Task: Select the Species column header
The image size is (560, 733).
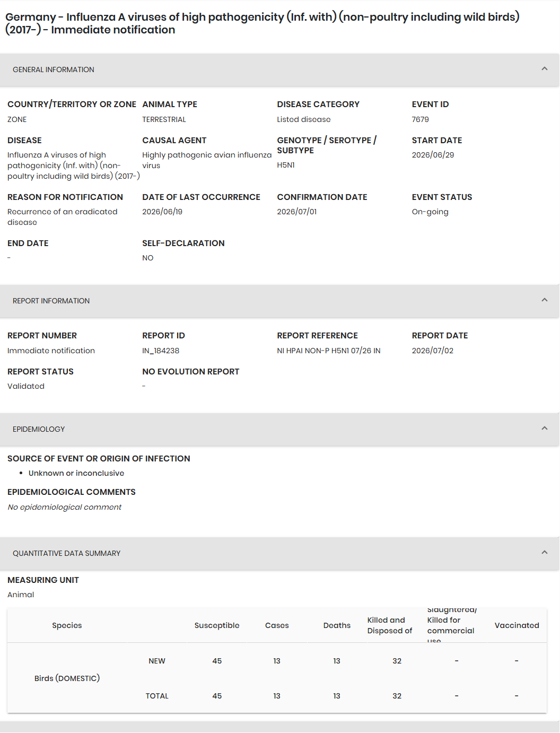Action: (x=67, y=625)
